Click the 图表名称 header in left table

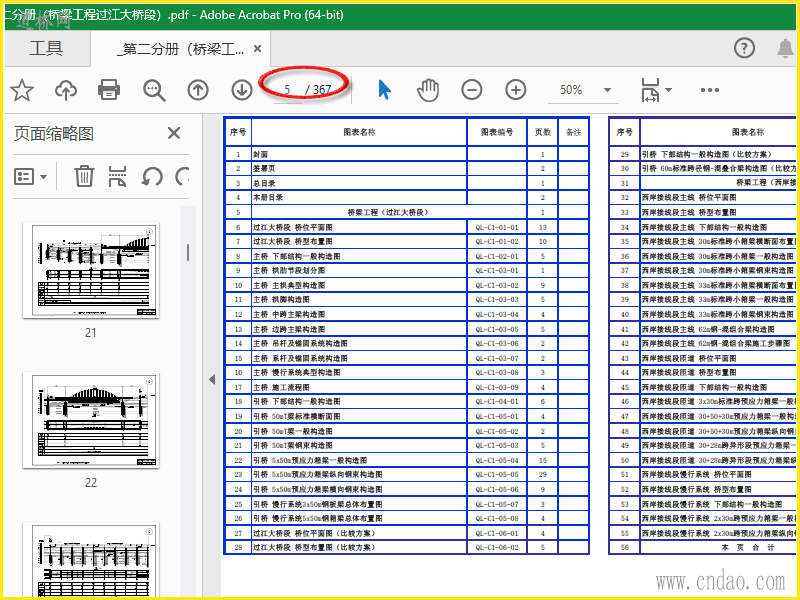[359, 132]
